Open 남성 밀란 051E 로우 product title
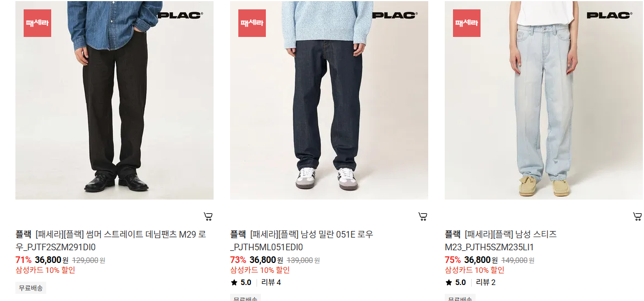 click(x=302, y=241)
